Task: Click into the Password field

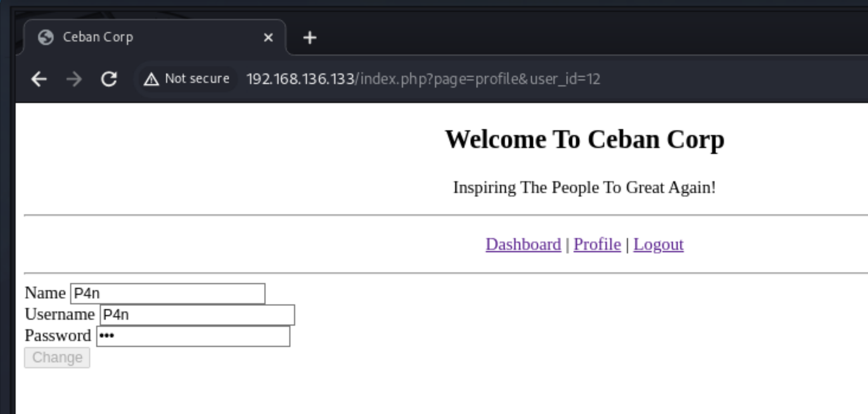Action: click(x=193, y=336)
